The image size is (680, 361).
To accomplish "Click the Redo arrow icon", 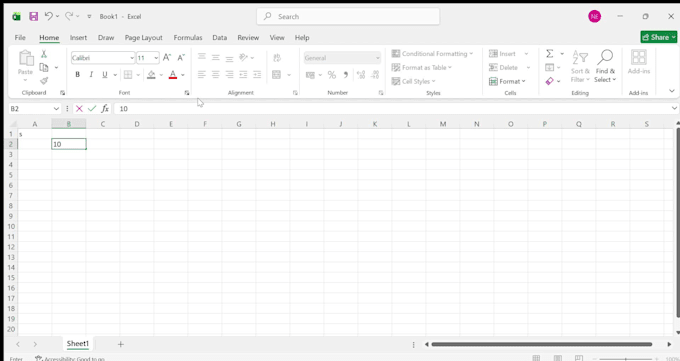I will click(69, 16).
